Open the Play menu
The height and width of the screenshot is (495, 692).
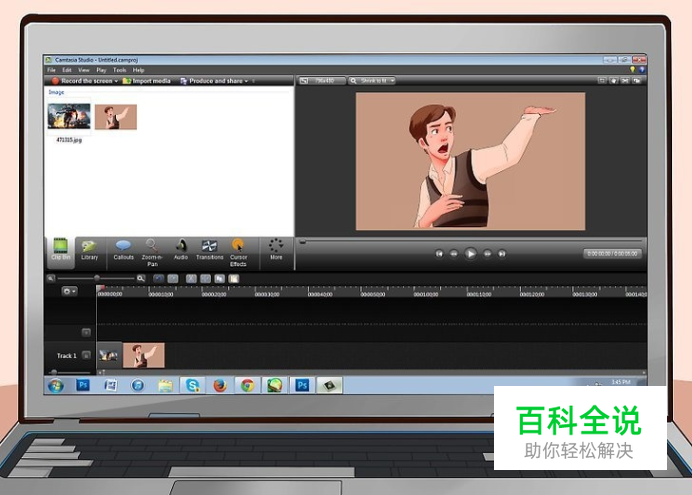click(x=102, y=70)
